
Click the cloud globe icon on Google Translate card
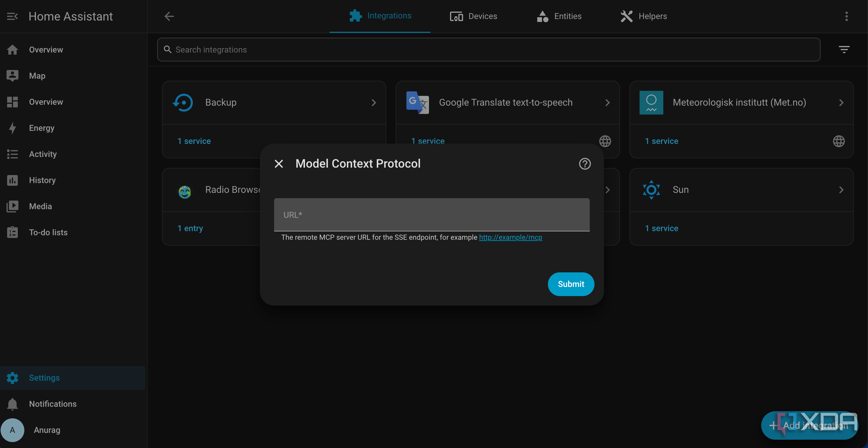605,141
